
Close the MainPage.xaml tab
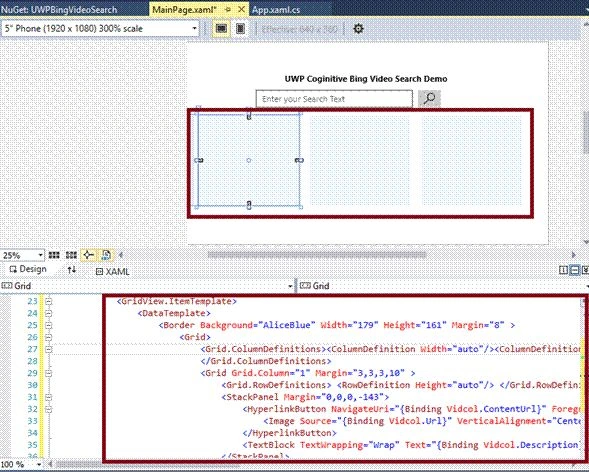242,9
